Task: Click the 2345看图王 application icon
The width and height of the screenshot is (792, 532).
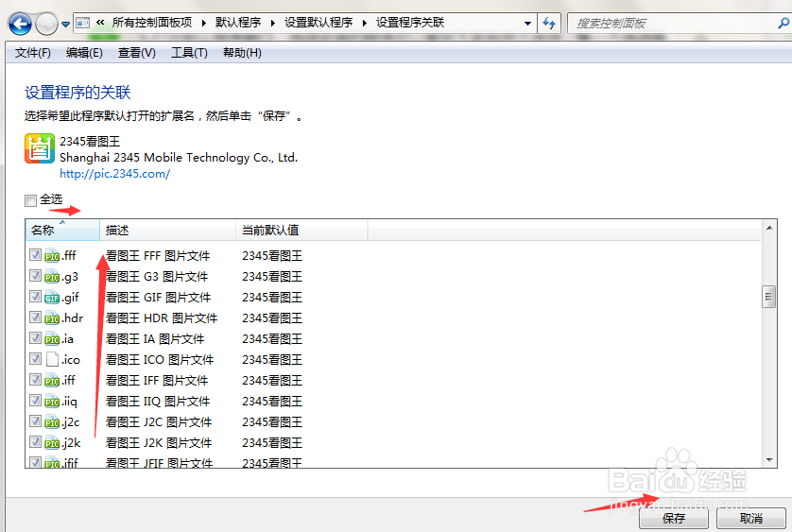Action: click(40, 148)
